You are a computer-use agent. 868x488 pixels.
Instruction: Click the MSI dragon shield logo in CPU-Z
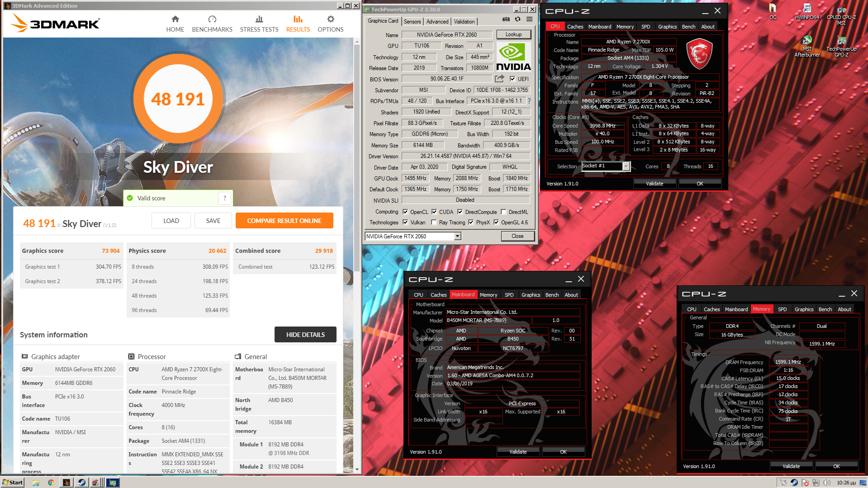point(699,53)
